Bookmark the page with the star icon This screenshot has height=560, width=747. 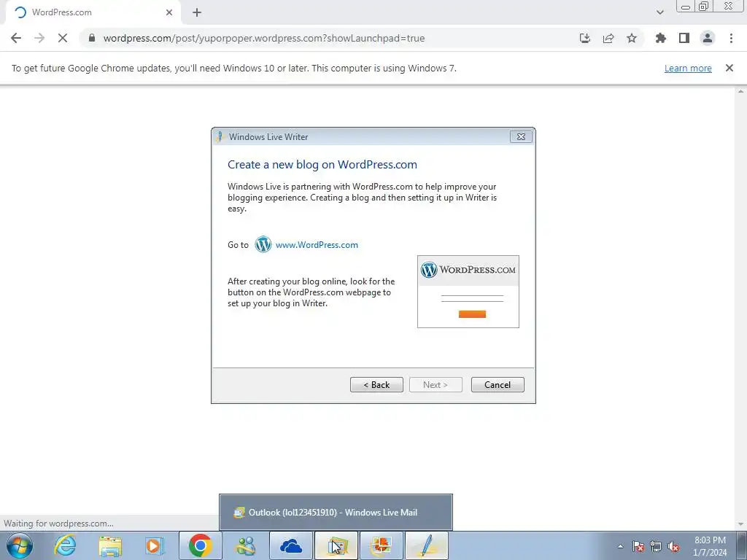click(632, 38)
